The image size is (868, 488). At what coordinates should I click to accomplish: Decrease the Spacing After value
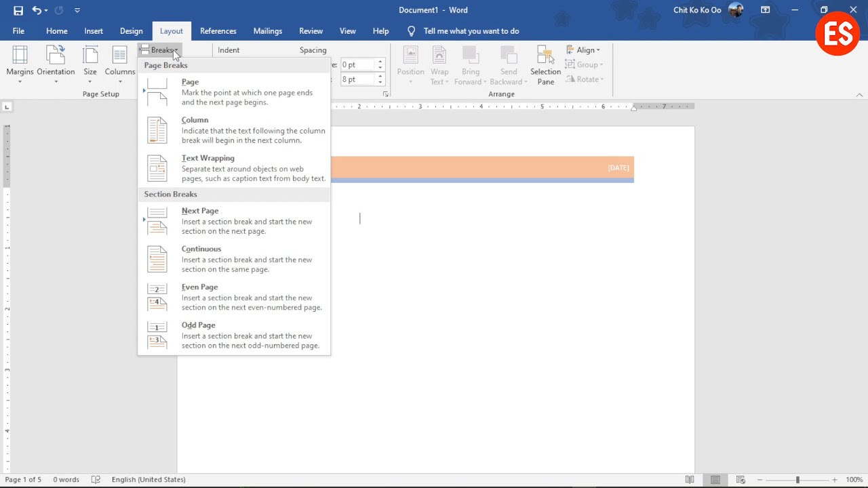(380, 83)
